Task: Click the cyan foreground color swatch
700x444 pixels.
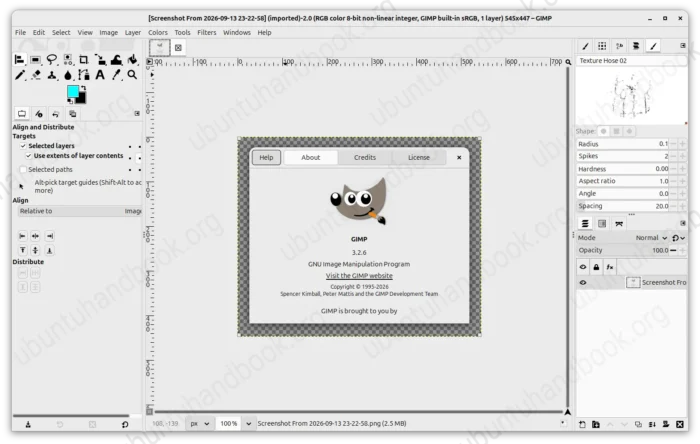Action: 73,91
